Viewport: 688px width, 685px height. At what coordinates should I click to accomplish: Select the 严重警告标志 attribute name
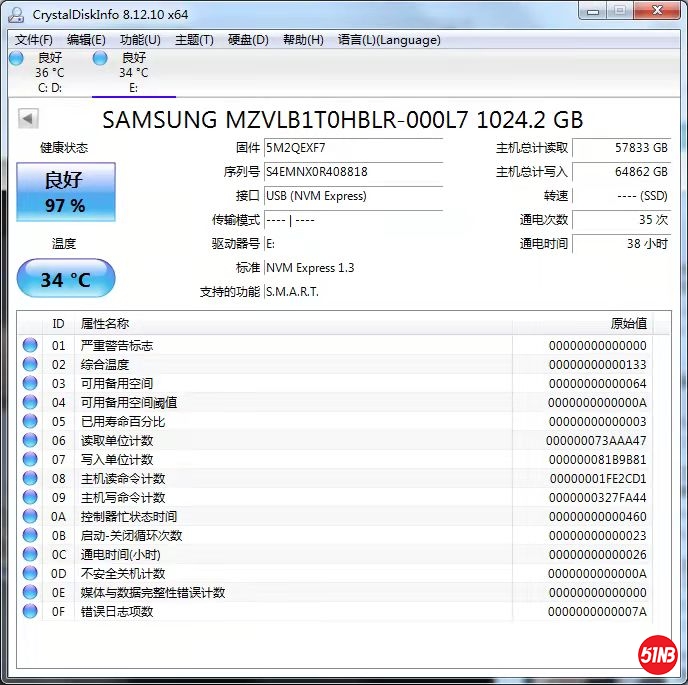tap(117, 345)
